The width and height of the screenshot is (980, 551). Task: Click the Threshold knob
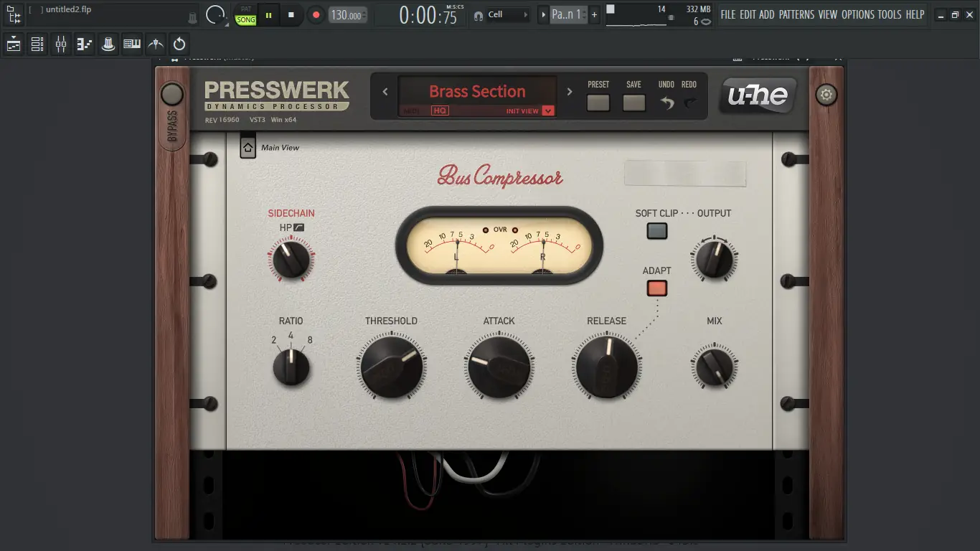[x=392, y=367]
